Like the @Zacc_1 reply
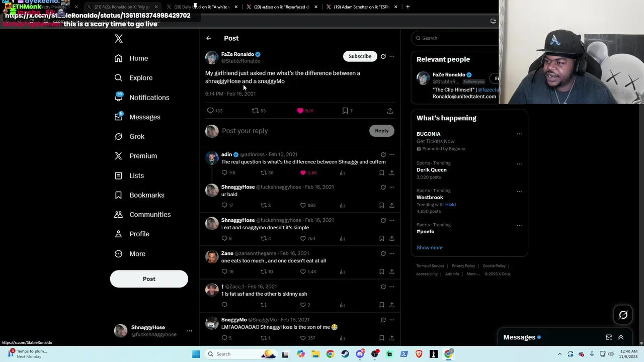Screen dimensions: 644x362 305,305
